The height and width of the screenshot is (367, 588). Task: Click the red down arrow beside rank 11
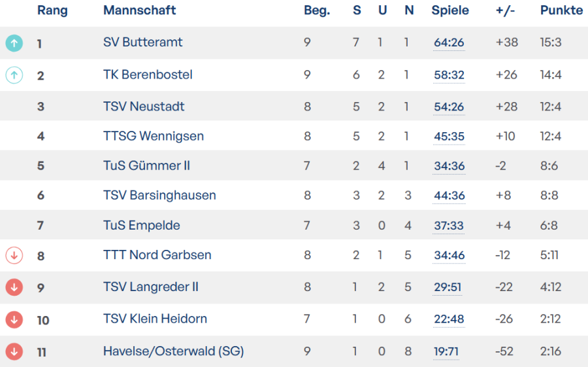[14, 351]
